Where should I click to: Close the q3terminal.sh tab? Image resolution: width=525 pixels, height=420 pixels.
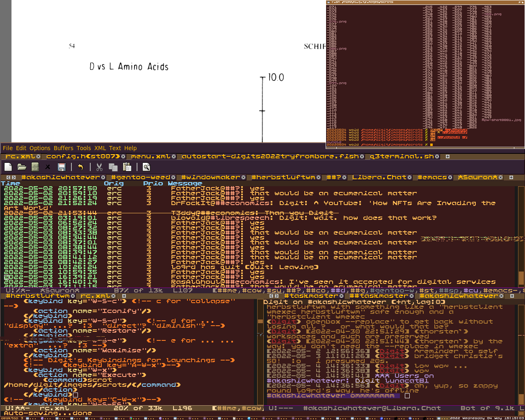click(x=437, y=157)
